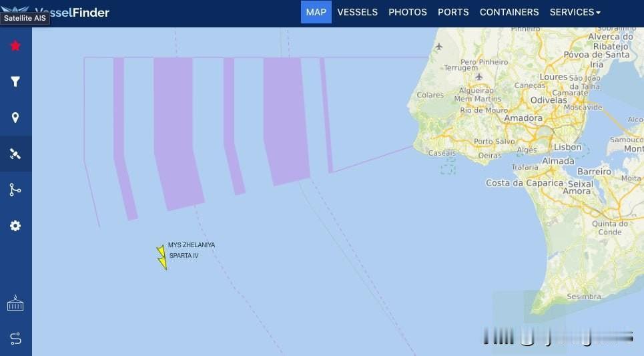Open favorites with the red star icon
The height and width of the screenshot is (356, 644).
pos(15,45)
